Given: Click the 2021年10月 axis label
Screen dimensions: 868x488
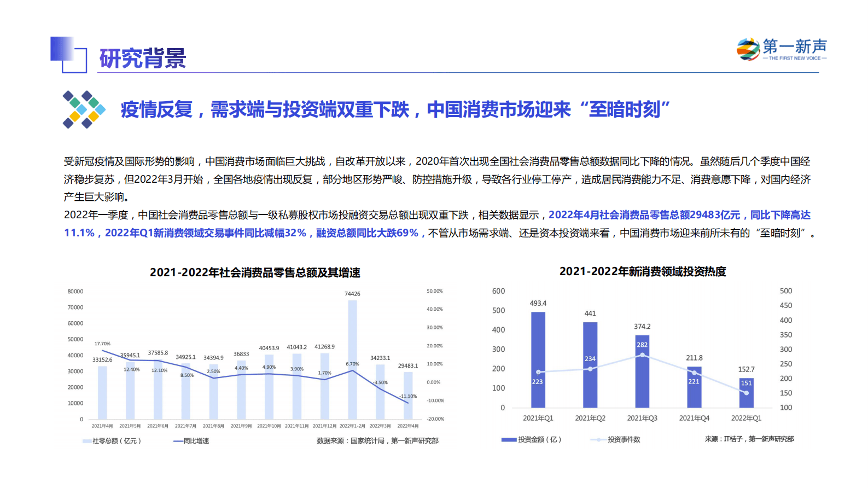Looking at the screenshot, I should coord(269,426).
